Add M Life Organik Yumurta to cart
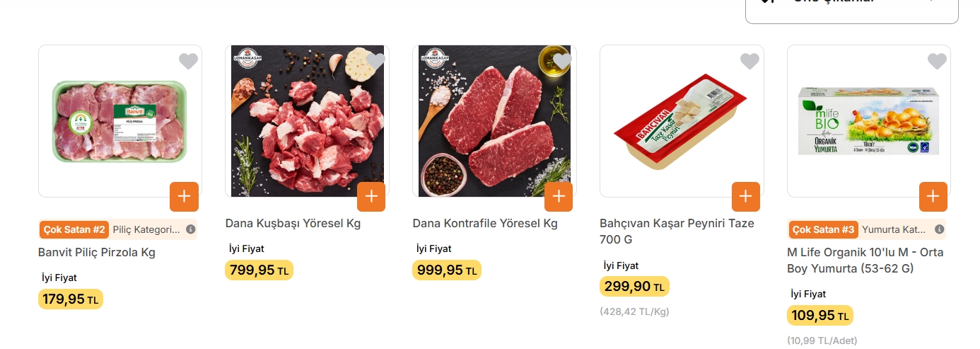Image resolution: width=980 pixels, height=349 pixels. (933, 196)
